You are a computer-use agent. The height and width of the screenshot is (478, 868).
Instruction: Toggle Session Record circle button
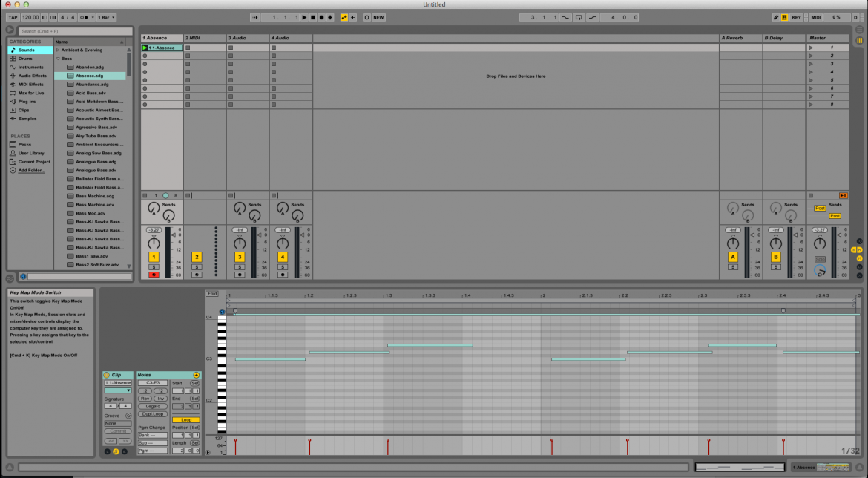coord(366,17)
